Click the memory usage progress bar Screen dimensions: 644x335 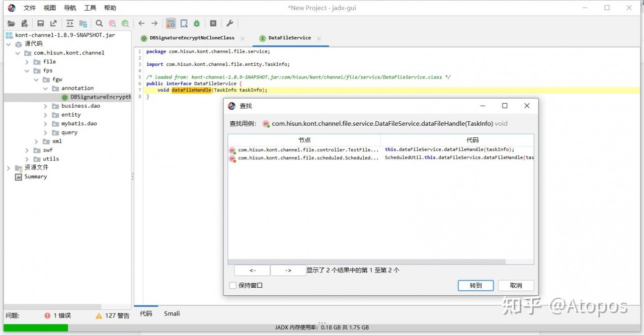322,327
